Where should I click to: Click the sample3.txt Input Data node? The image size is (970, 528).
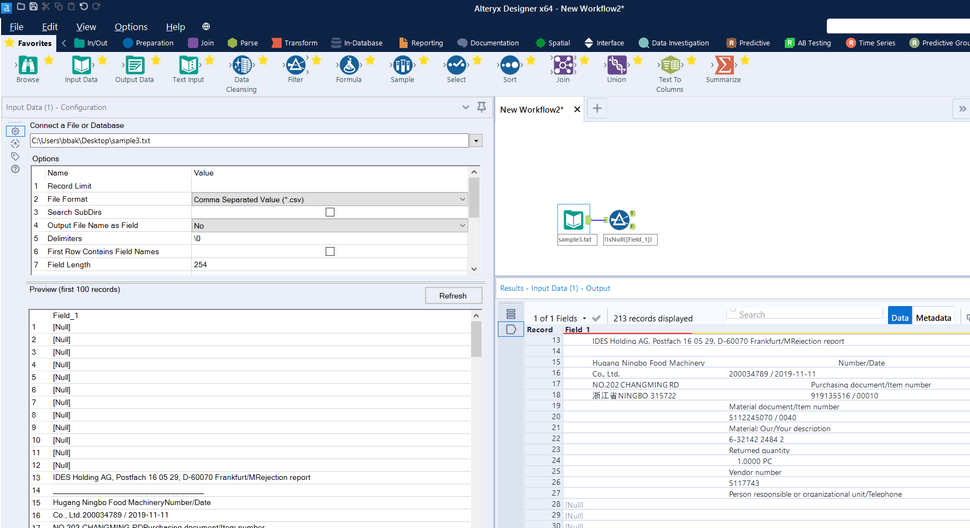coord(575,219)
